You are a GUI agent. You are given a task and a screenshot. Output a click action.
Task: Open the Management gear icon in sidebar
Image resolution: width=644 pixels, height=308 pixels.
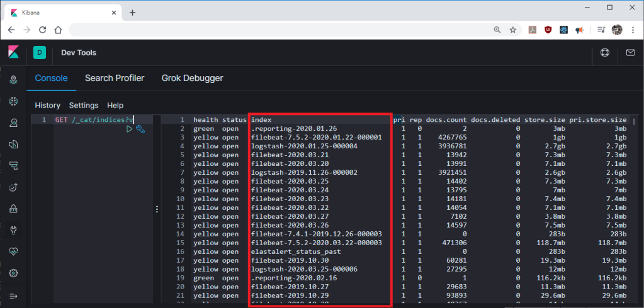13,273
